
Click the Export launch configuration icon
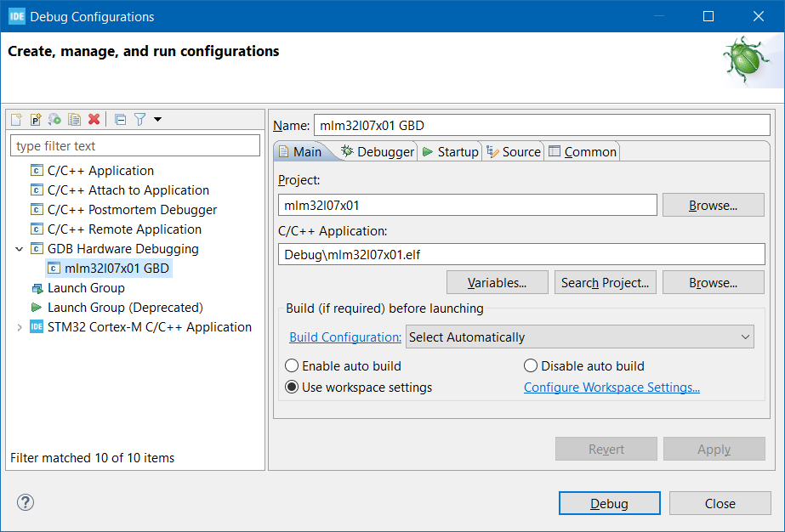coord(54,120)
